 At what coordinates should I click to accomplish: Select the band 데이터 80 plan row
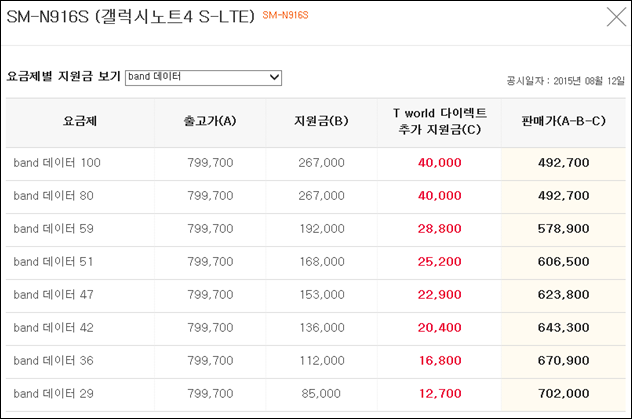[x=316, y=196]
